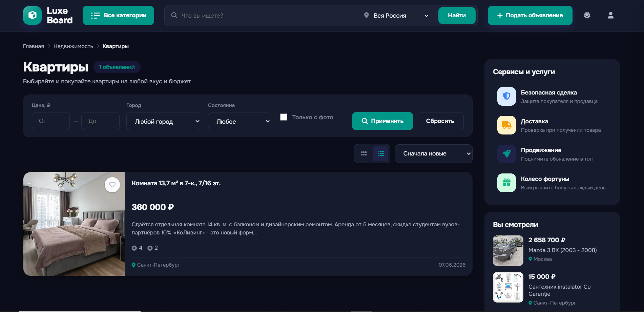This screenshot has width=644, height=312.
Task: Open the bedroom listing photo
Action: (74, 224)
